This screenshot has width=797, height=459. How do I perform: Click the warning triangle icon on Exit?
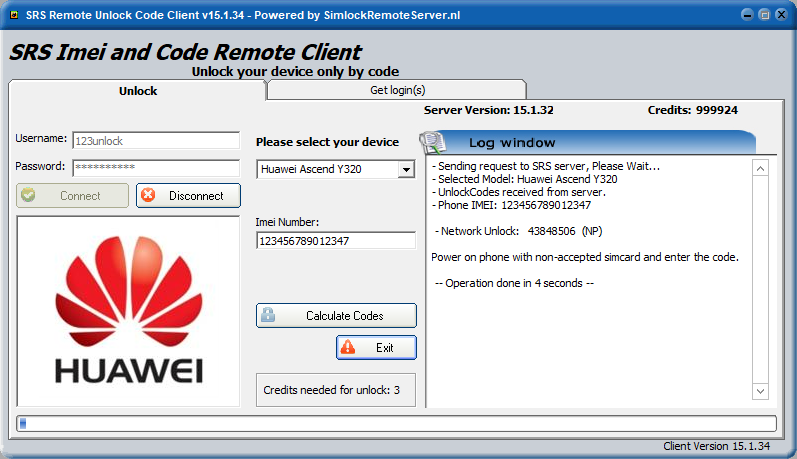click(348, 348)
